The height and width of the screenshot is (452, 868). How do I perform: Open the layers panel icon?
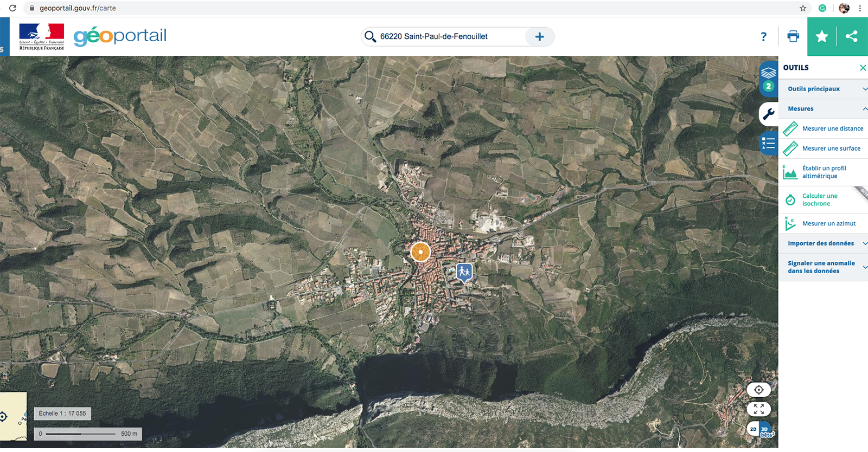coord(768,73)
